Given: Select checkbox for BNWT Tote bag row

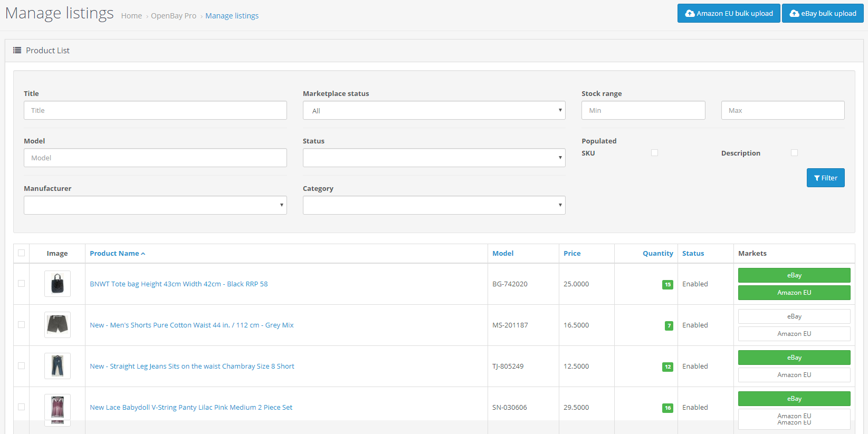Looking at the screenshot, I should (21, 283).
